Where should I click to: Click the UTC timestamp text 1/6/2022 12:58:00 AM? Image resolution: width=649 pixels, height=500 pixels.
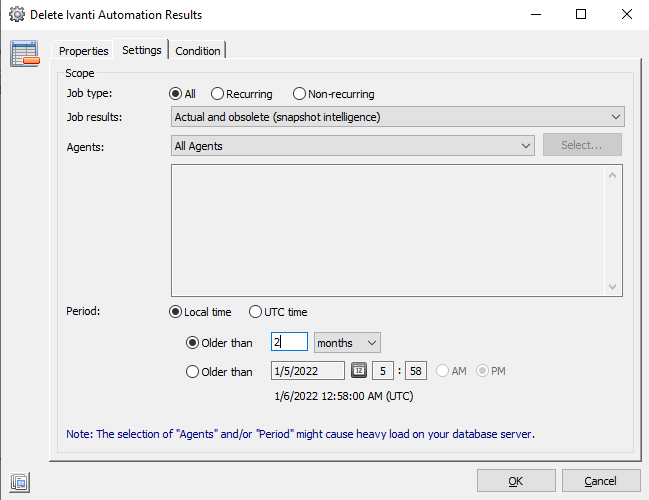tap(344, 397)
